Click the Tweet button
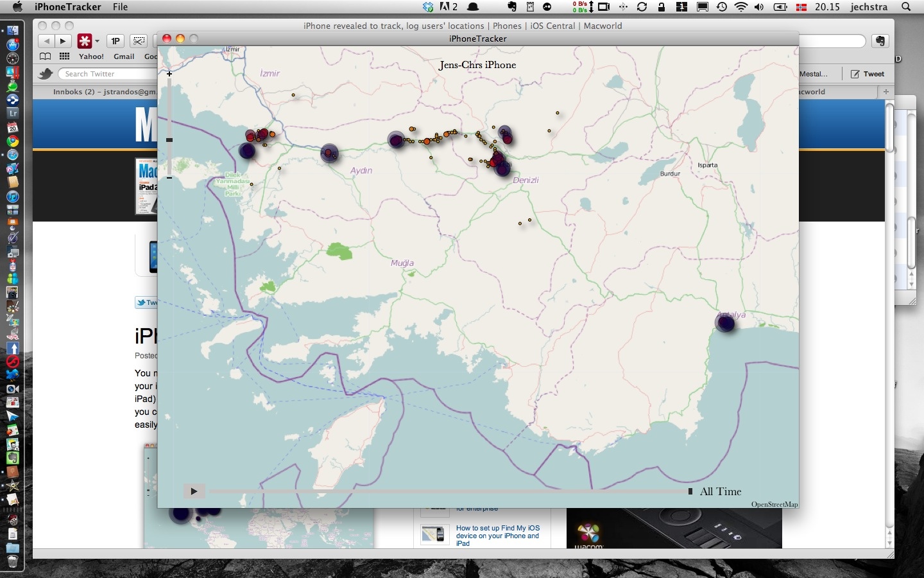This screenshot has height=578, width=924. (x=868, y=74)
